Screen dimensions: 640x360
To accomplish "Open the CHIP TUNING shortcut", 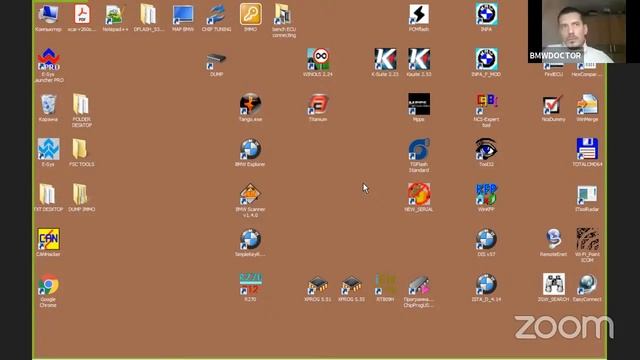I will [x=216, y=15].
